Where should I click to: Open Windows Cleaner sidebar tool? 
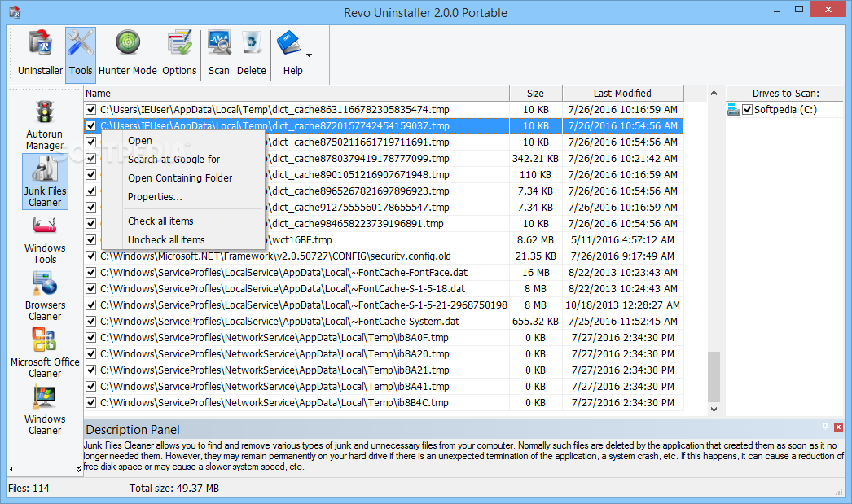45,410
